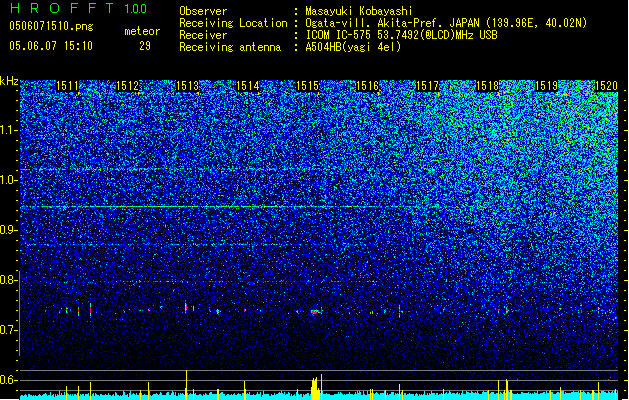Click the ICOM IC-575 53.7492 MHz USB text

pos(401,35)
